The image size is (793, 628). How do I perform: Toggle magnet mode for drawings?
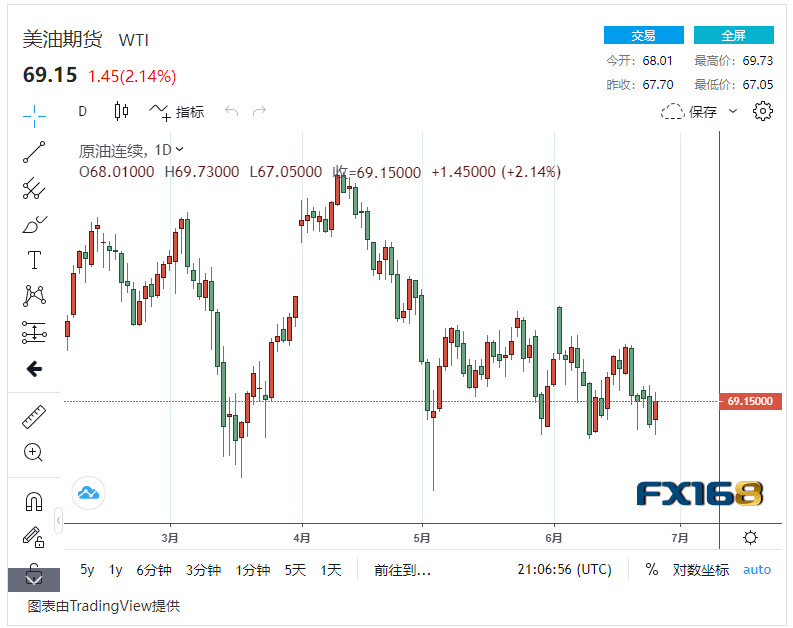[x=34, y=501]
